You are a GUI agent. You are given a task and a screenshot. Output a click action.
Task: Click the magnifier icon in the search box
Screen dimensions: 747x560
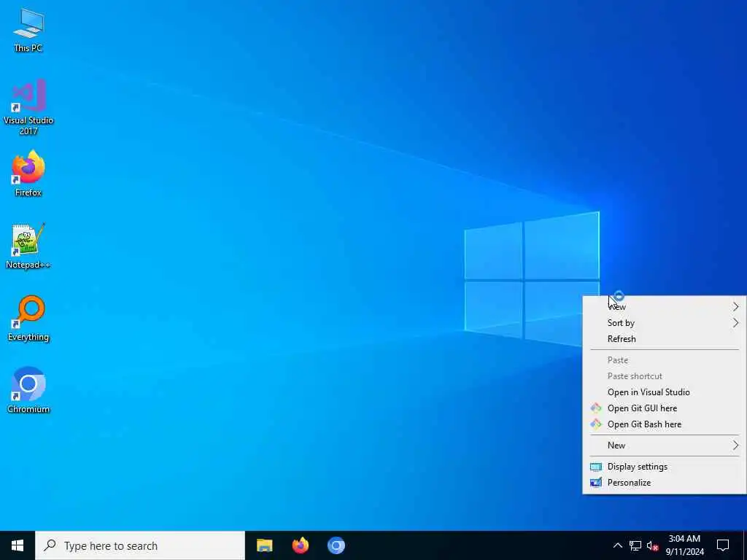pos(50,545)
